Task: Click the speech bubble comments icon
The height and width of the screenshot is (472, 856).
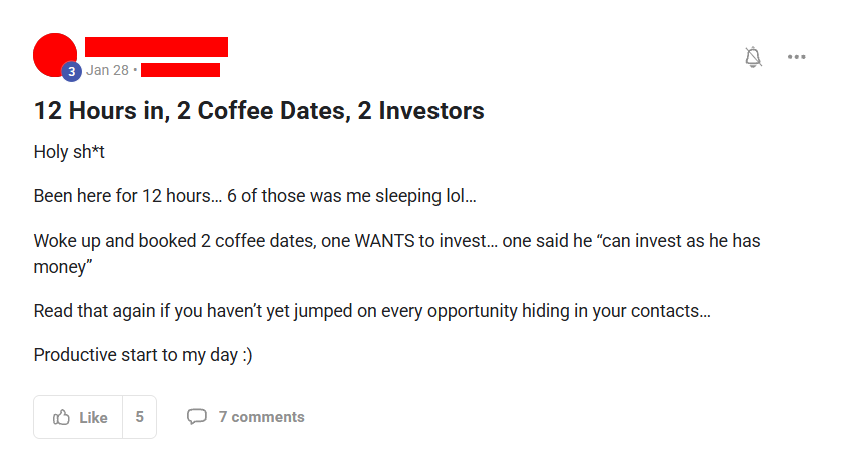Action: pos(197,417)
